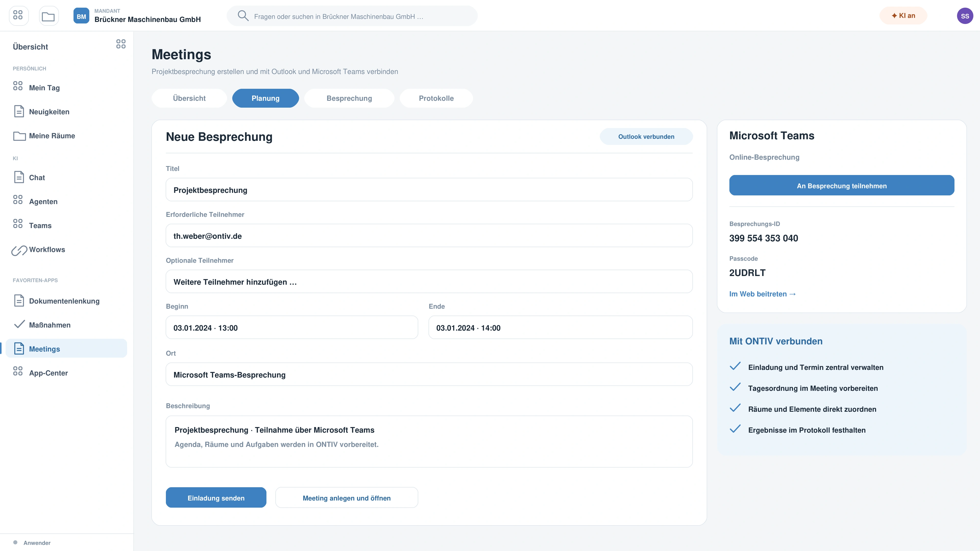Viewport: 980px width, 551px height.
Task: Click the Ort field Microsoft Teams-Besprechung
Action: coord(429,374)
